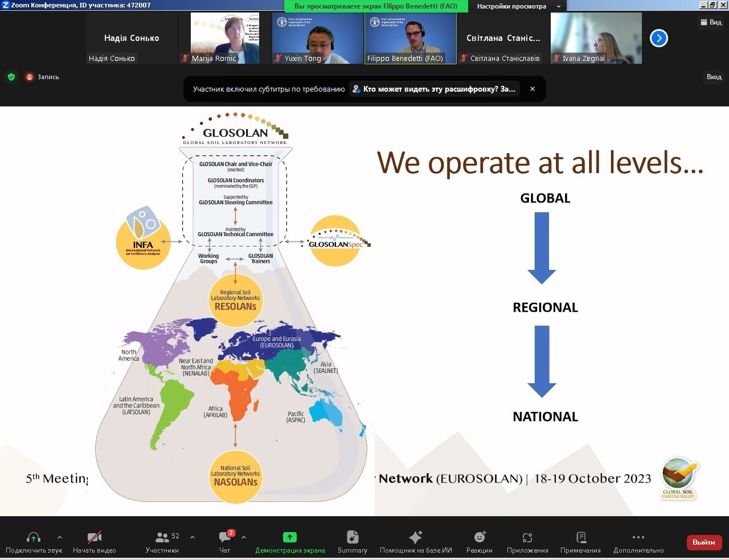Click the 'Africa (AFRILAB)' map label
This screenshot has width=729, height=560.
pyautogui.click(x=215, y=412)
